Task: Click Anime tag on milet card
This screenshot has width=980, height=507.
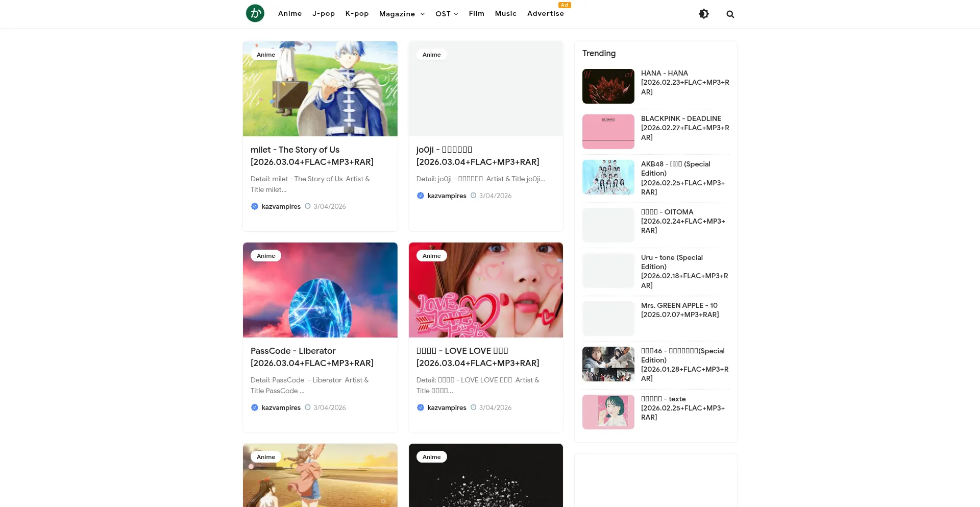Action: point(266,55)
